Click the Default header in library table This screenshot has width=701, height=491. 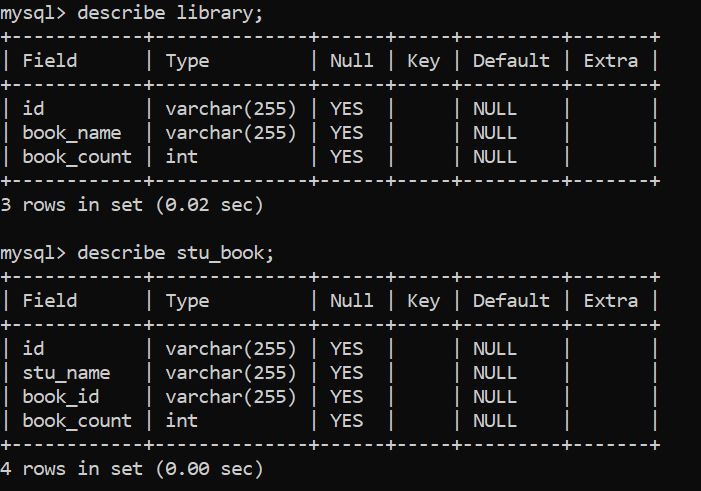click(511, 61)
